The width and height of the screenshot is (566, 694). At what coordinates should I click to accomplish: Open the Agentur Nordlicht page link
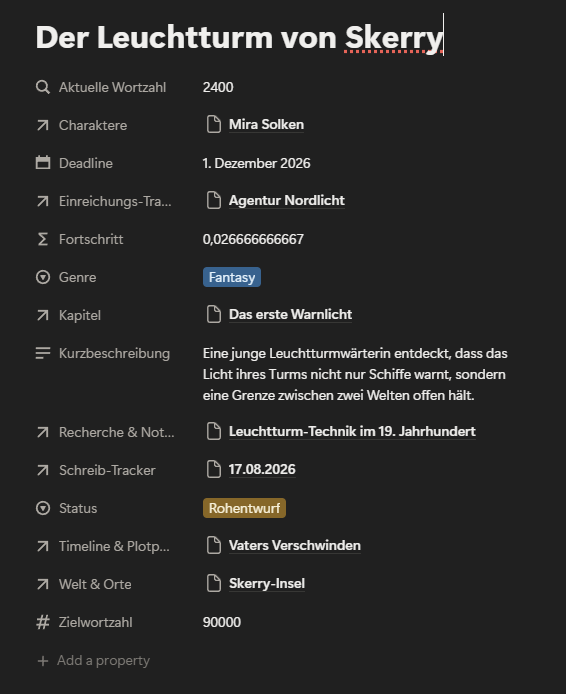point(287,200)
